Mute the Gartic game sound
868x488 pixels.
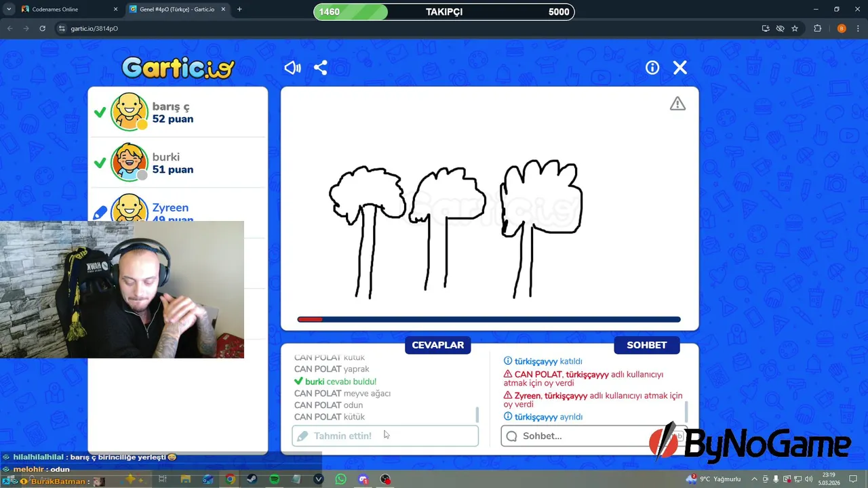pyautogui.click(x=292, y=68)
